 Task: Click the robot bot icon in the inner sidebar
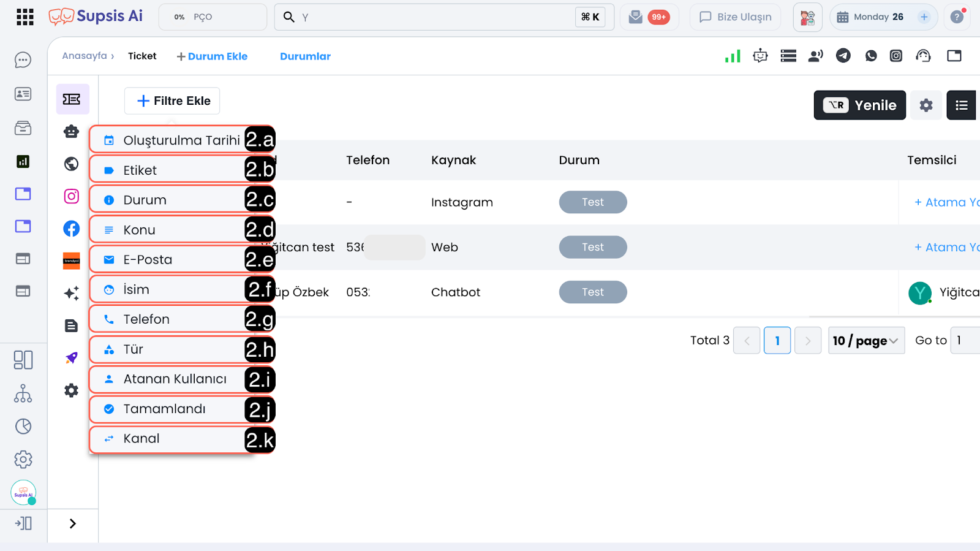click(x=72, y=131)
